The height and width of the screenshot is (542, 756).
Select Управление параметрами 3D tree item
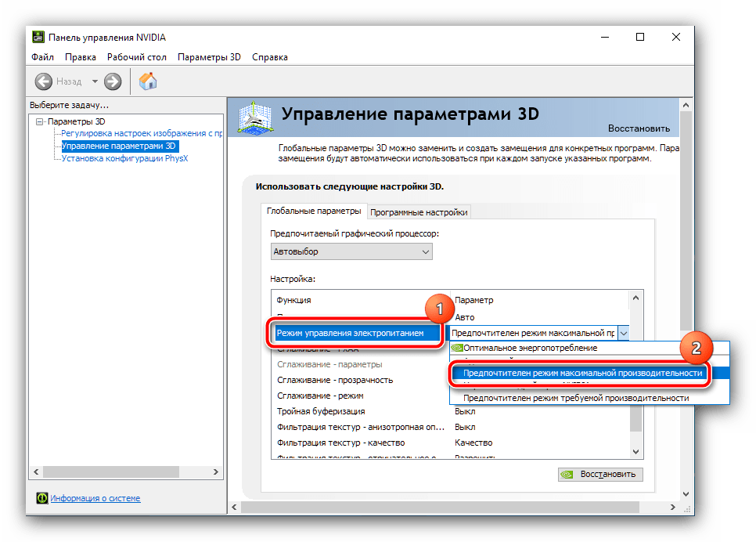(119, 146)
